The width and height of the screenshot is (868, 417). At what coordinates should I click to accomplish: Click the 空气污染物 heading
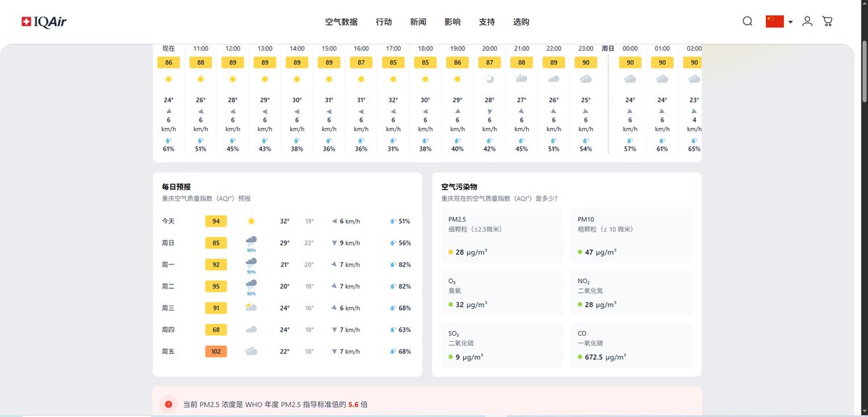[x=459, y=187]
